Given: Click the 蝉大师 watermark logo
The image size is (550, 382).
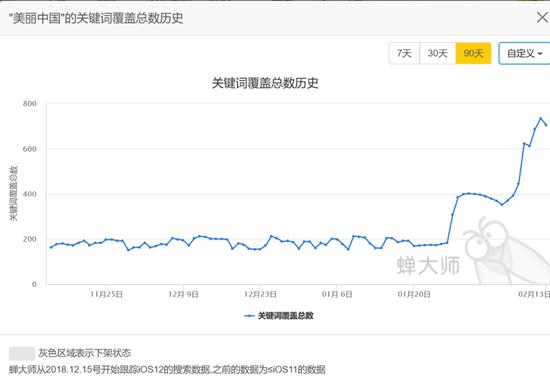Looking at the screenshot, I should pyautogui.click(x=428, y=266).
